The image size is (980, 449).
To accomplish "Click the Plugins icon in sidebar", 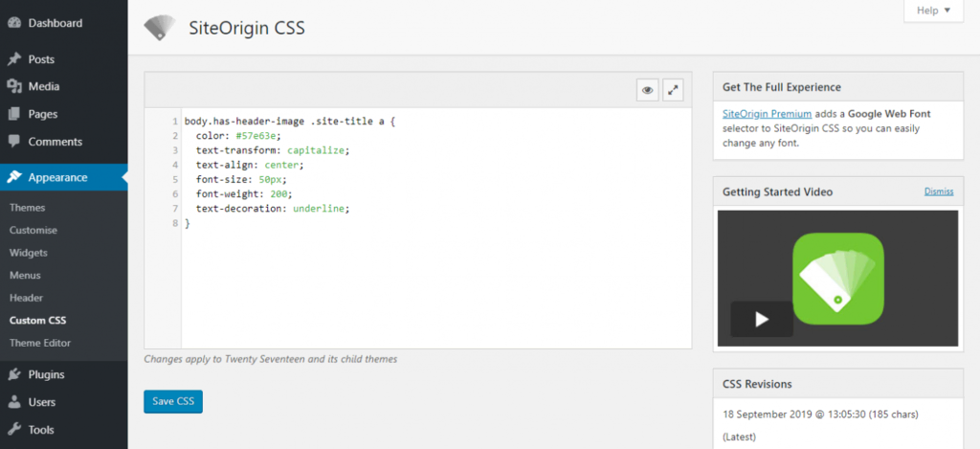I will [14, 374].
